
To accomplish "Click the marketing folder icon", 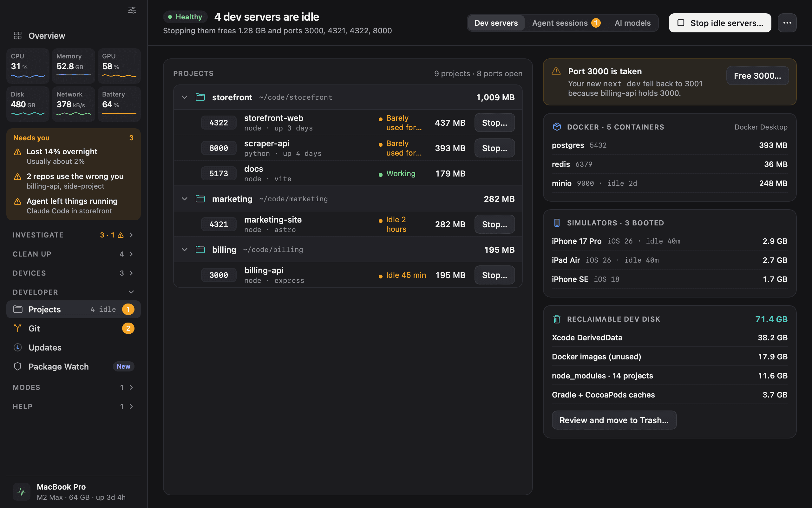I will coord(200,199).
